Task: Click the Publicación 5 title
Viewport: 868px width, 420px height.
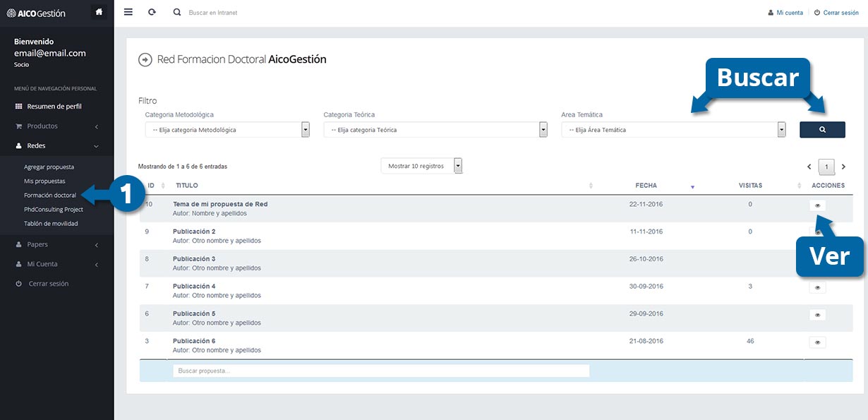Action: pos(194,314)
